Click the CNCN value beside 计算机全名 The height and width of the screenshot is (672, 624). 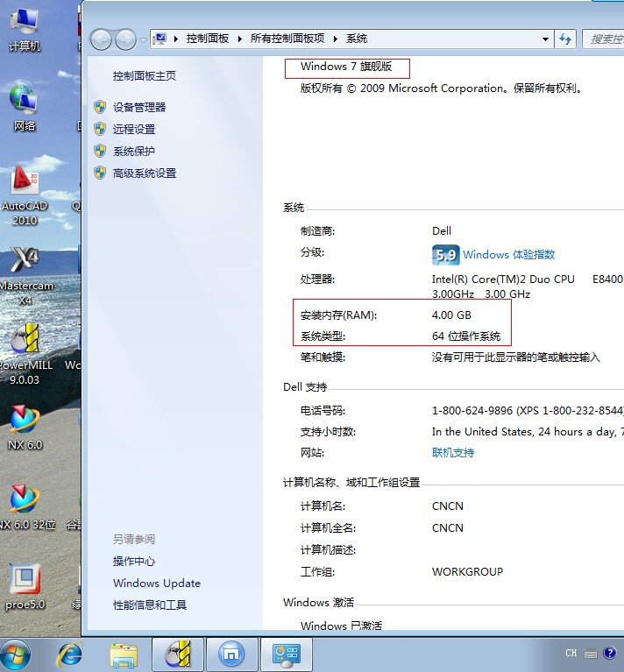pos(448,528)
